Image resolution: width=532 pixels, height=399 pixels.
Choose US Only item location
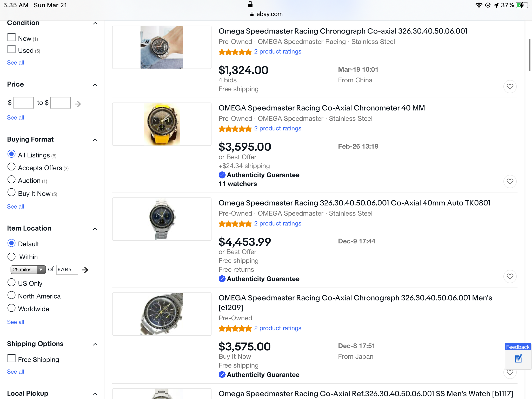point(11,282)
